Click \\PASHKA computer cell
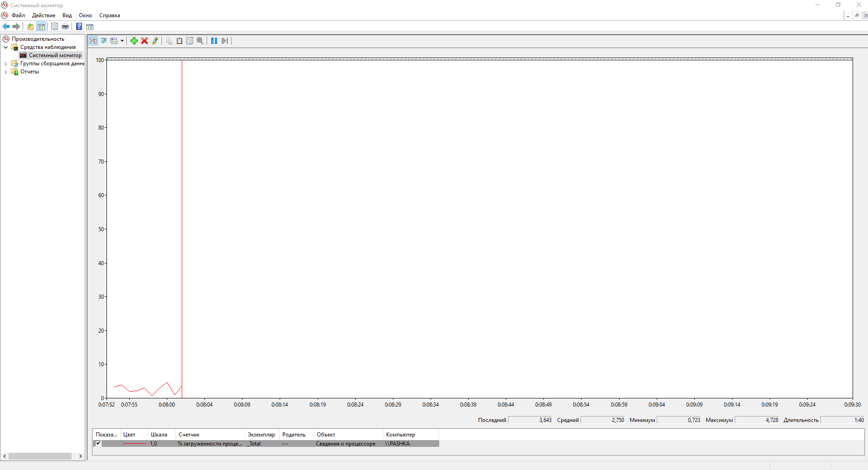Viewport: 868px width, 470px height. tap(398, 444)
